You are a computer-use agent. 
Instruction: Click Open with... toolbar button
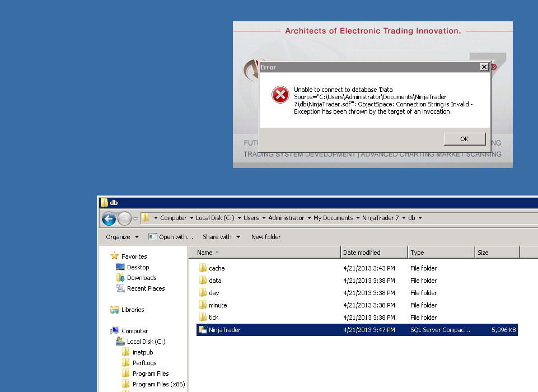[x=171, y=237]
